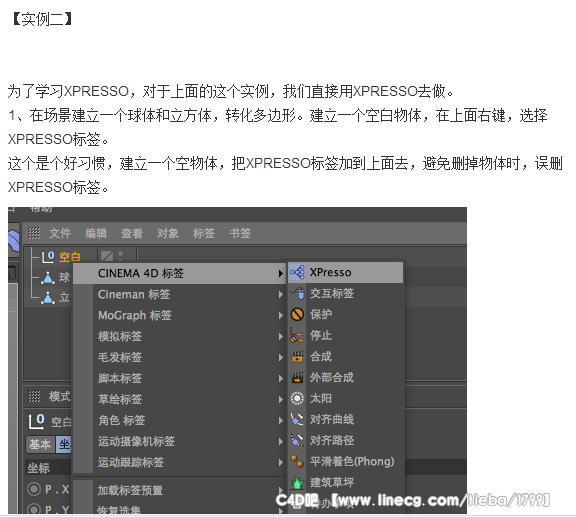Click the 坐标 section label
The width and height of the screenshot is (576, 517).
pyautogui.click(x=39, y=468)
